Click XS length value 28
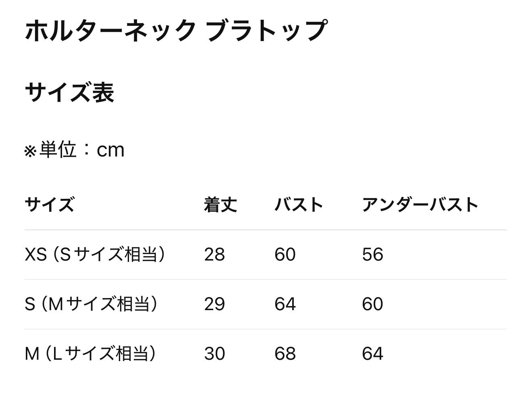This screenshot has width=532, height=415. pyautogui.click(x=214, y=254)
